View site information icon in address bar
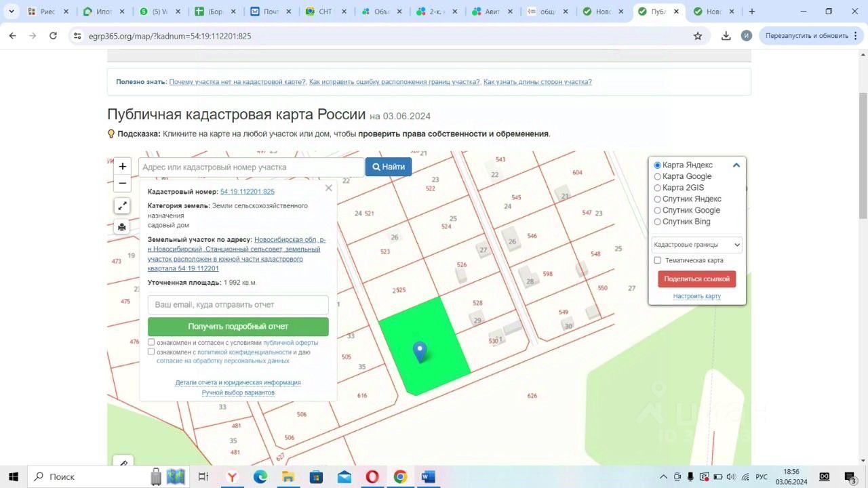The width and height of the screenshot is (868, 488). [77, 36]
